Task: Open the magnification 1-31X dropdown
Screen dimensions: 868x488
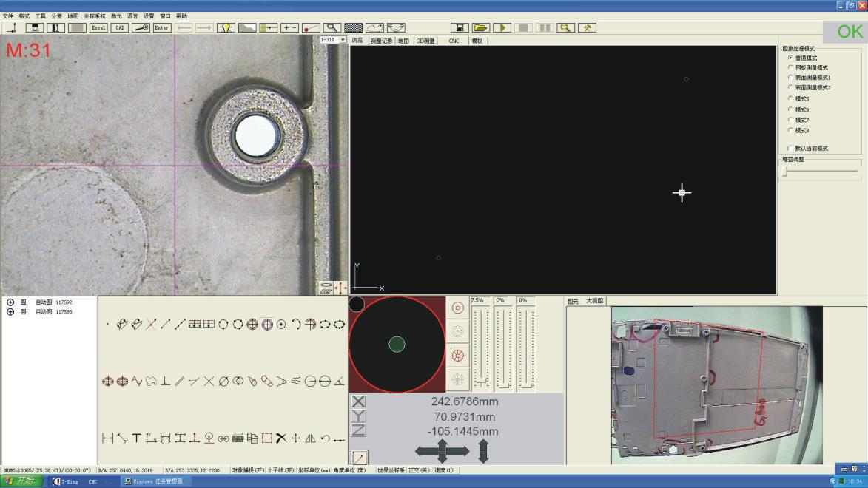Action: (x=343, y=40)
